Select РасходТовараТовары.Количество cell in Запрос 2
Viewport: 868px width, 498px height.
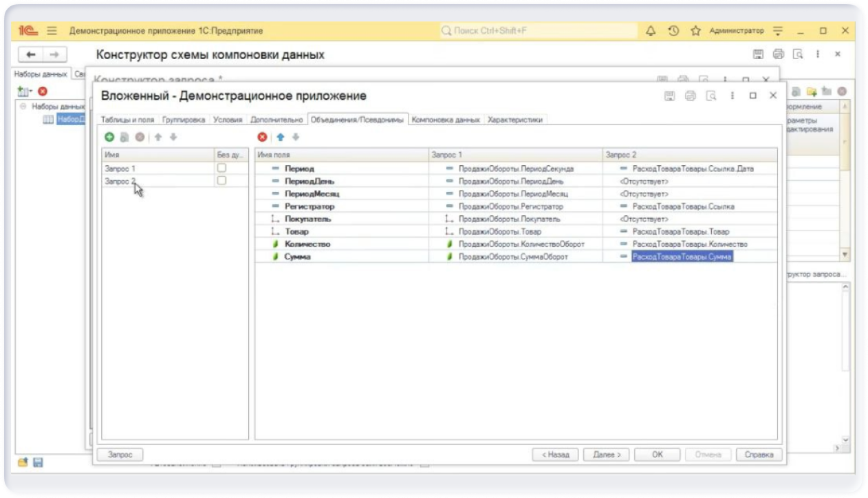[x=689, y=244]
